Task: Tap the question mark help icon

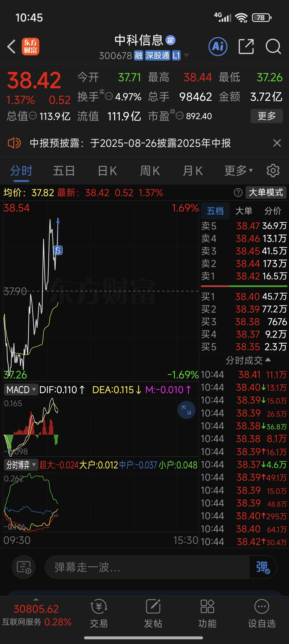Action: 238,192
